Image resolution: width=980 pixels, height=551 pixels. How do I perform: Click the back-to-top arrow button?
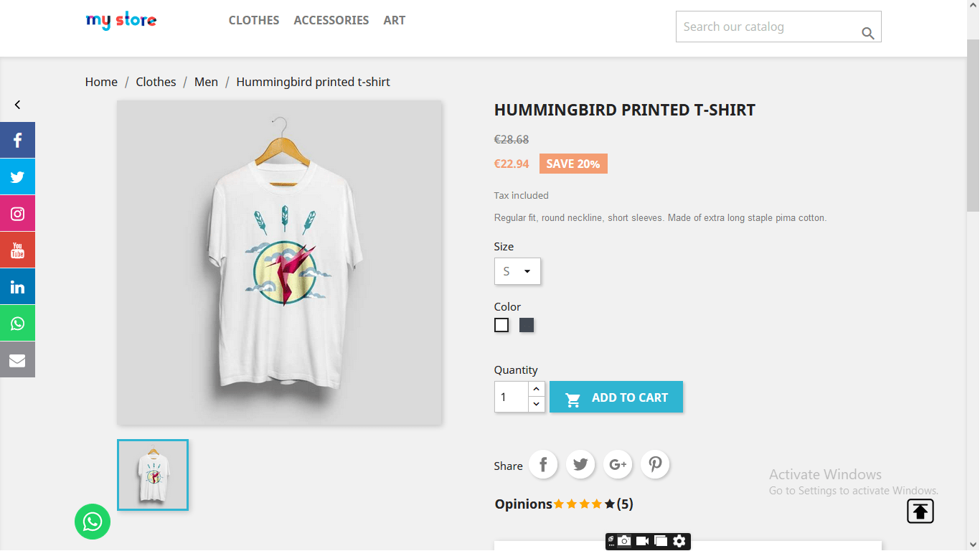click(920, 511)
